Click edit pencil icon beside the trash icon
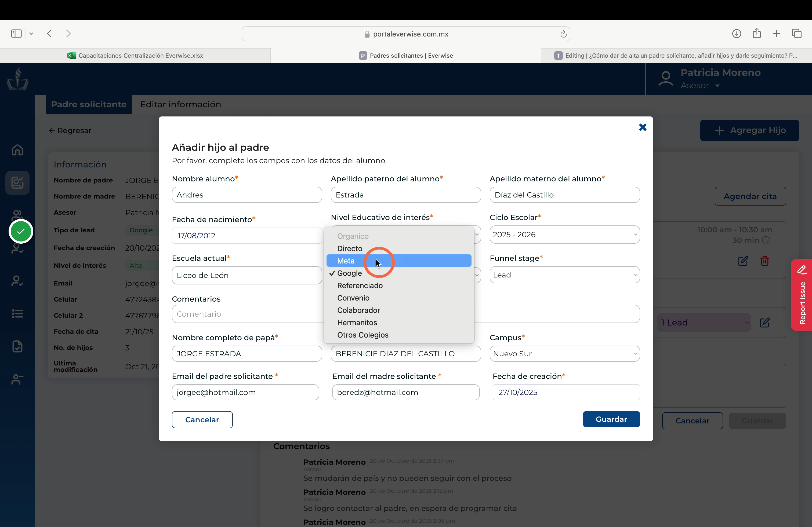The height and width of the screenshot is (527, 812). pos(743,261)
